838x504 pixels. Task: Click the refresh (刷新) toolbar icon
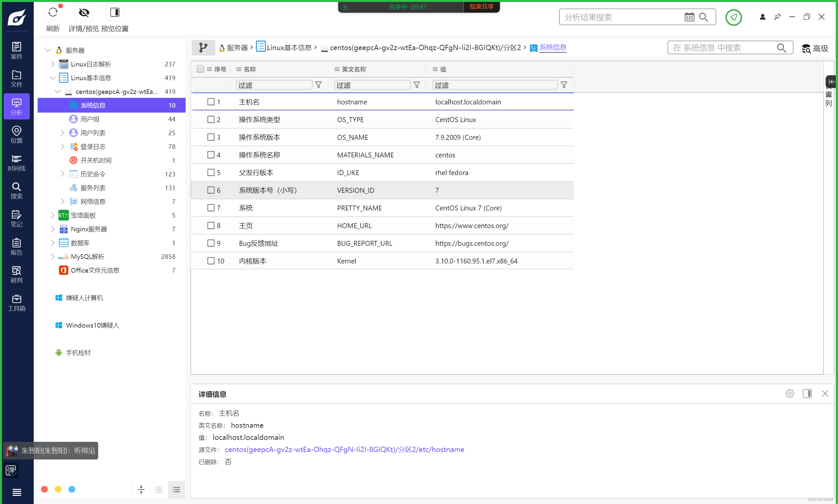(x=53, y=13)
